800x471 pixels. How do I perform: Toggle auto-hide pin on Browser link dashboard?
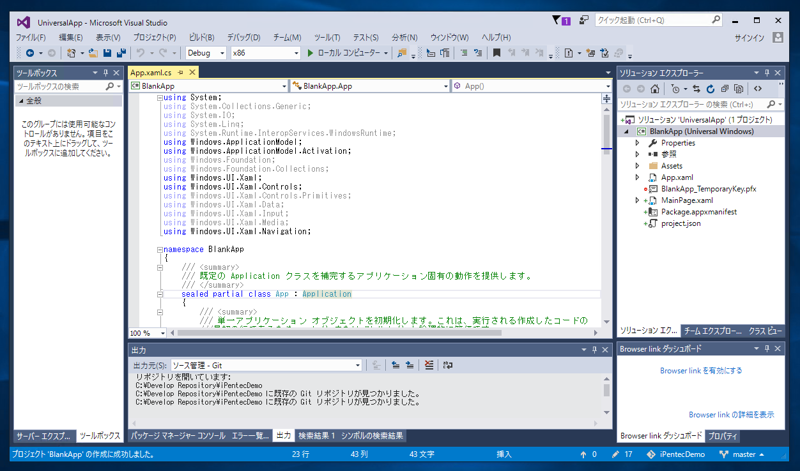tap(767, 349)
